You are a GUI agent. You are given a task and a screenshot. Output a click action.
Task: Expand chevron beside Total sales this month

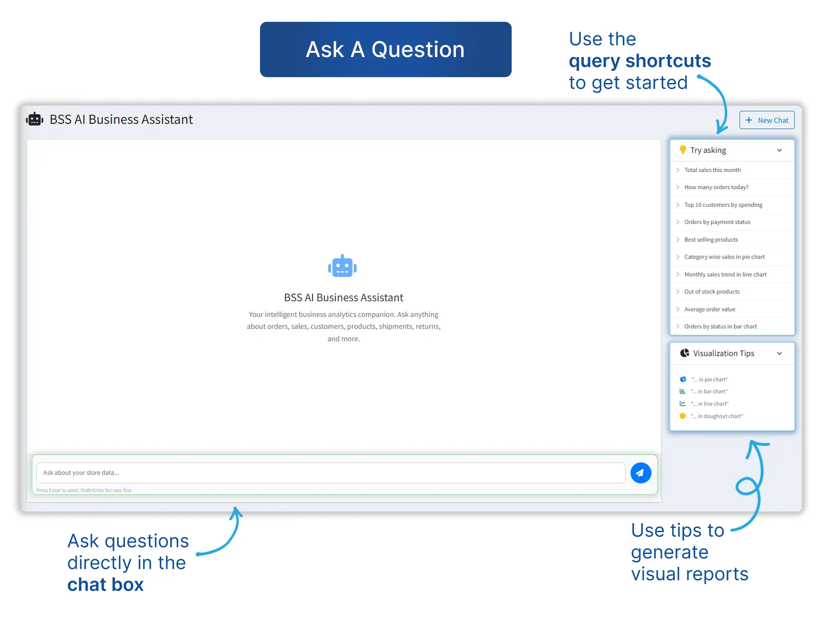click(678, 170)
